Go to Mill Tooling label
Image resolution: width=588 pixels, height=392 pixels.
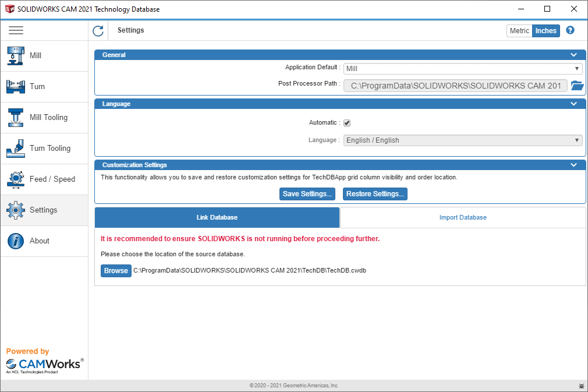49,118
